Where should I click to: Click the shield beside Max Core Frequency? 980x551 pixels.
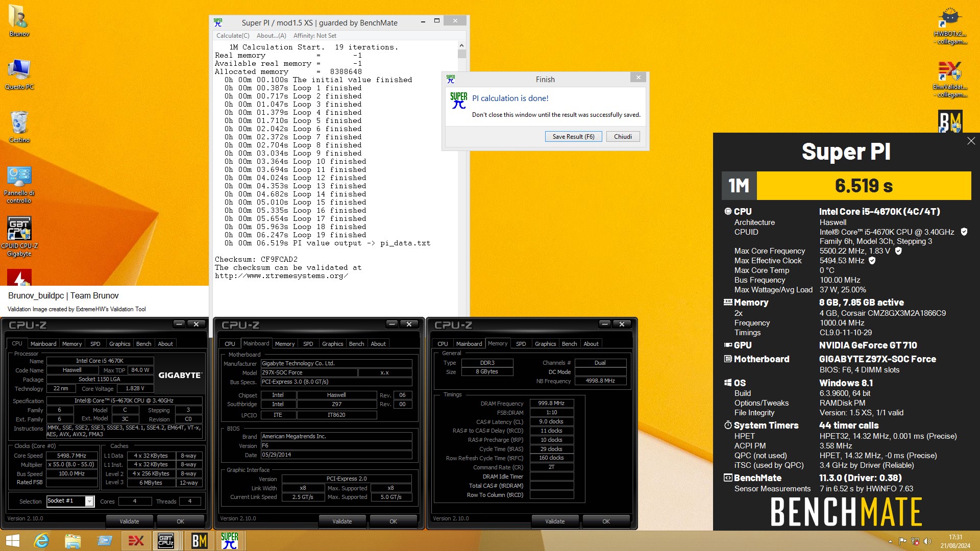tap(898, 251)
